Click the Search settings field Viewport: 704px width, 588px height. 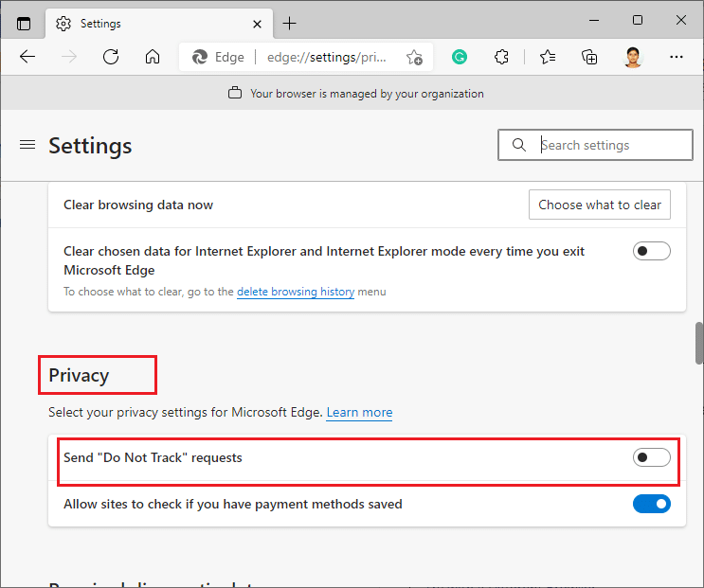click(x=595, y=145)
